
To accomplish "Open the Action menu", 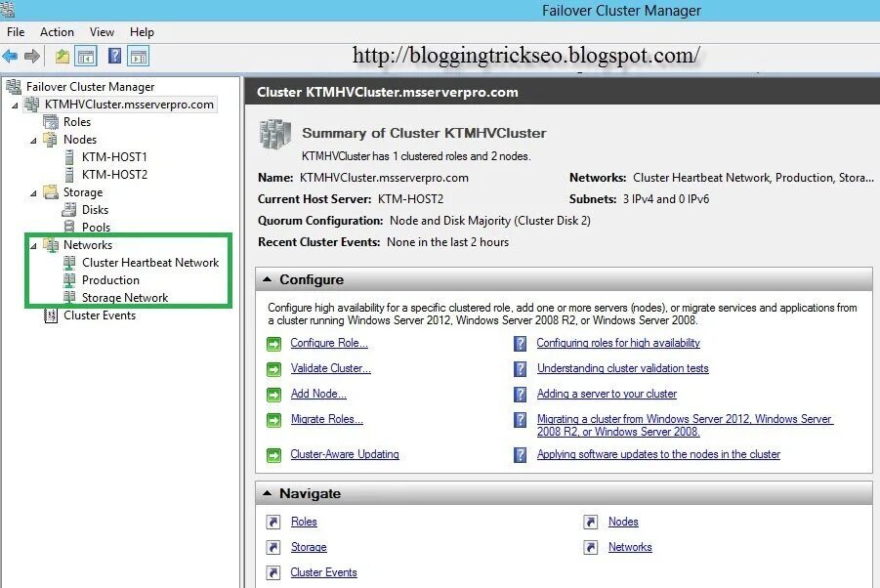I will click(x=57, y=32).
